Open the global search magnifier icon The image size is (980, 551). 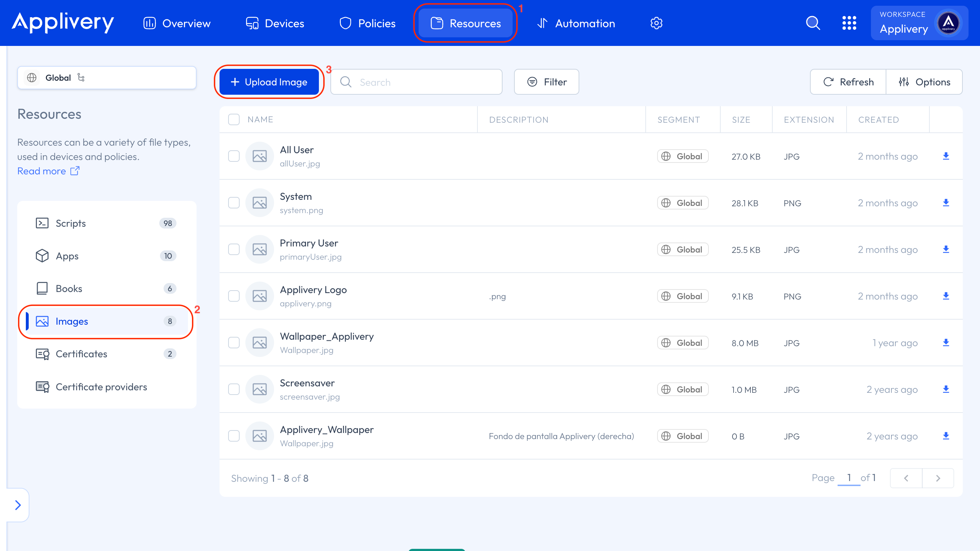coord(812,23)
